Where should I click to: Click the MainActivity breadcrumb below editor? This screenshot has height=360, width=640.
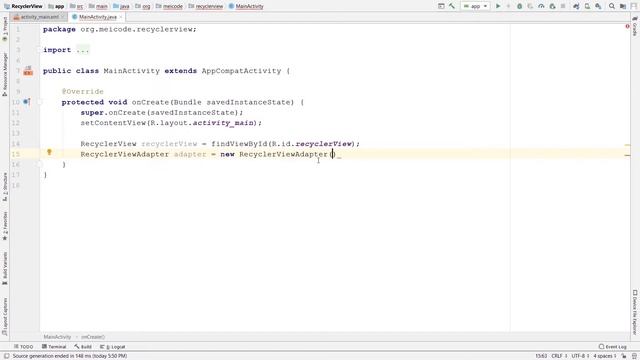click(x=57, y=337)
